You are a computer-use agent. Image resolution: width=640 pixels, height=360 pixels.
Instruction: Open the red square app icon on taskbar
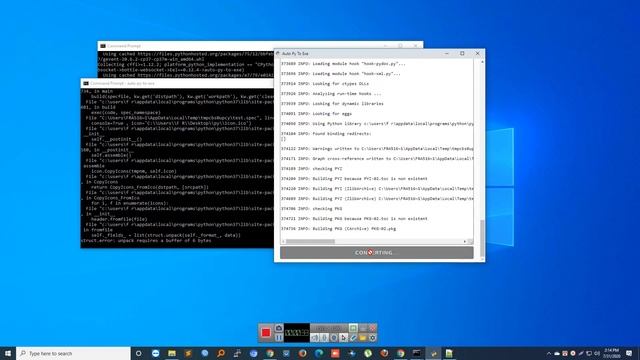335,353
